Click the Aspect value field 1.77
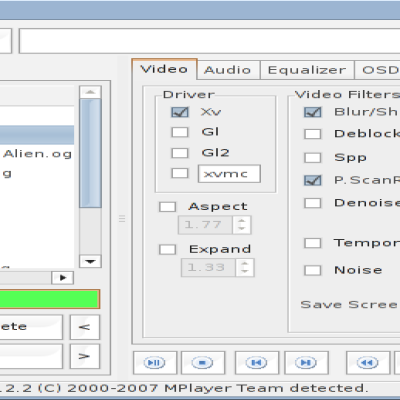Image resolution: width=400 pixels, height=400 pixels. [205, 225]
